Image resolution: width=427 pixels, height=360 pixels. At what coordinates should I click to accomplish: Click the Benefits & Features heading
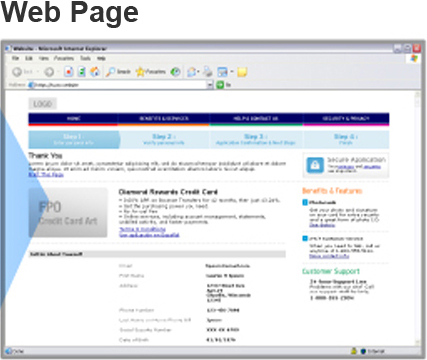coord(332,191)
